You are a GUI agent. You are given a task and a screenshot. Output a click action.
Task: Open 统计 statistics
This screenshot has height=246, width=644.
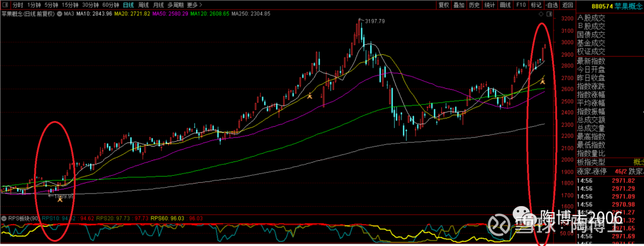click(x=490, y=5)
